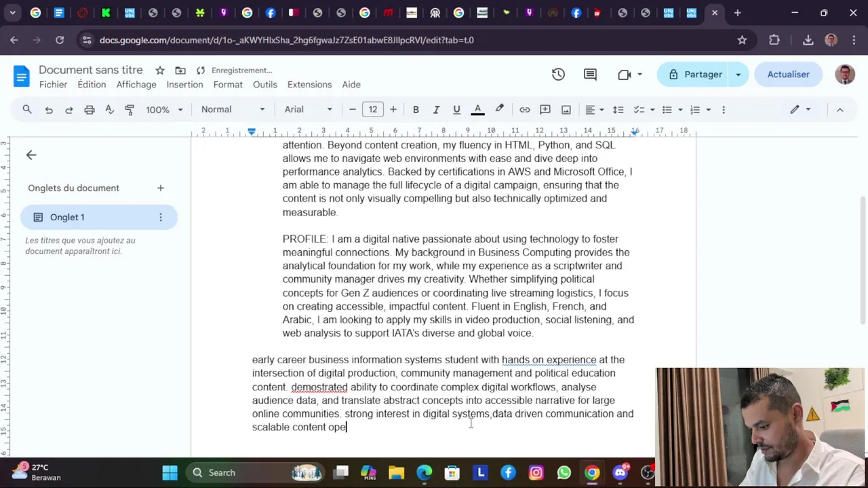Move document with folder icon
Viewport: 868px width, 488px height.
pyautogui.click(x=180, y=70)
